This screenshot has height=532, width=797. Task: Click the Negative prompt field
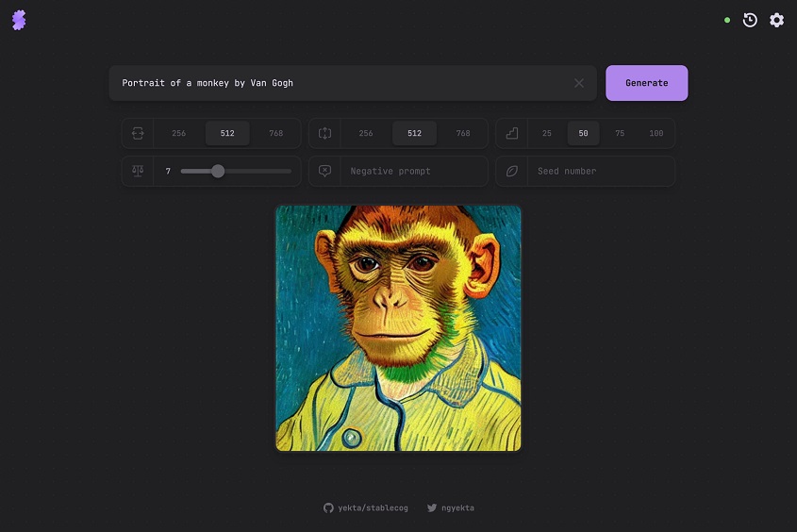pos(414,172)
